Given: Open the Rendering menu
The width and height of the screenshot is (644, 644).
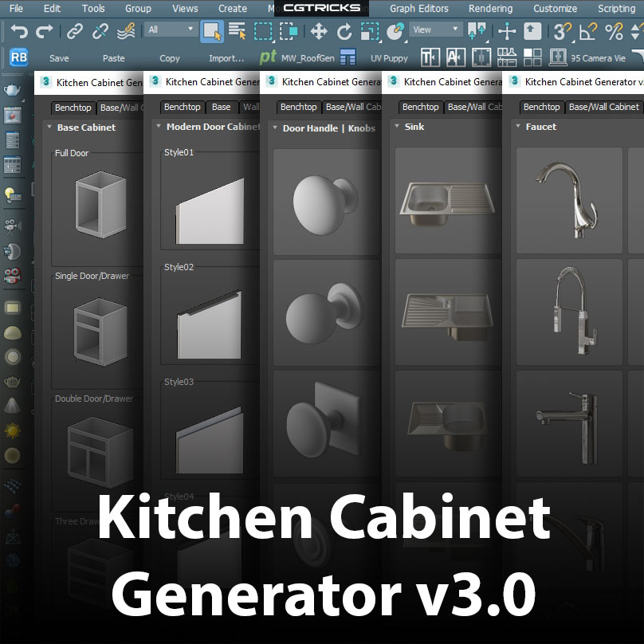Looking at the screenshot, I should 490,8.
